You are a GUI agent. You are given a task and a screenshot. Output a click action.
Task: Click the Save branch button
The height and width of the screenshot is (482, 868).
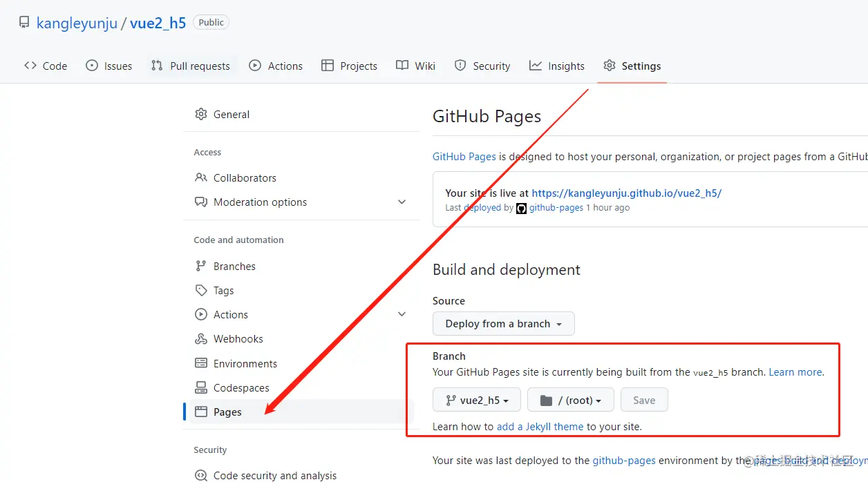[x=644, y=400]
